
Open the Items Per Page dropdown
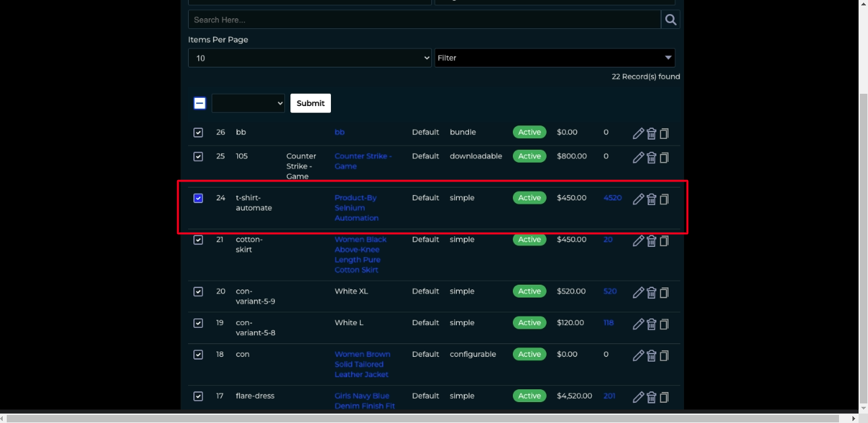(309, 58)
